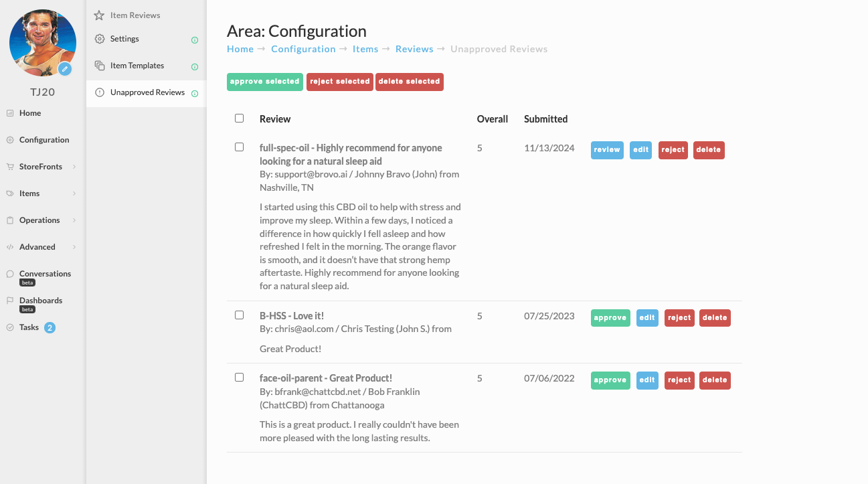This screenshot has width=868, height=484.
Task: Click the pencil edit icon on avatar
Action: [65, 69]
